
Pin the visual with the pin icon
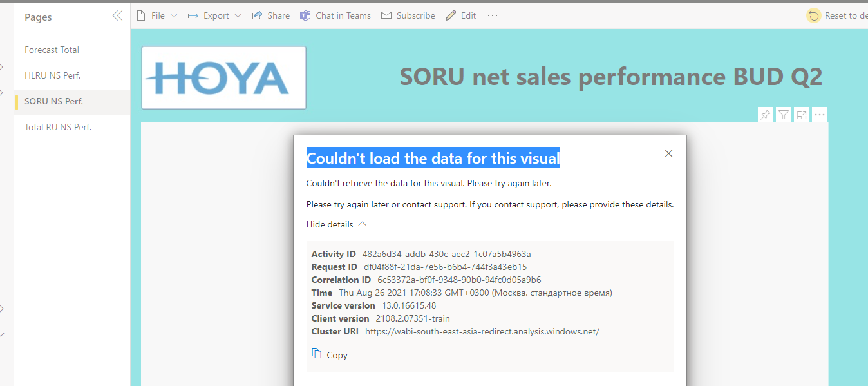(x=766, y=115)
